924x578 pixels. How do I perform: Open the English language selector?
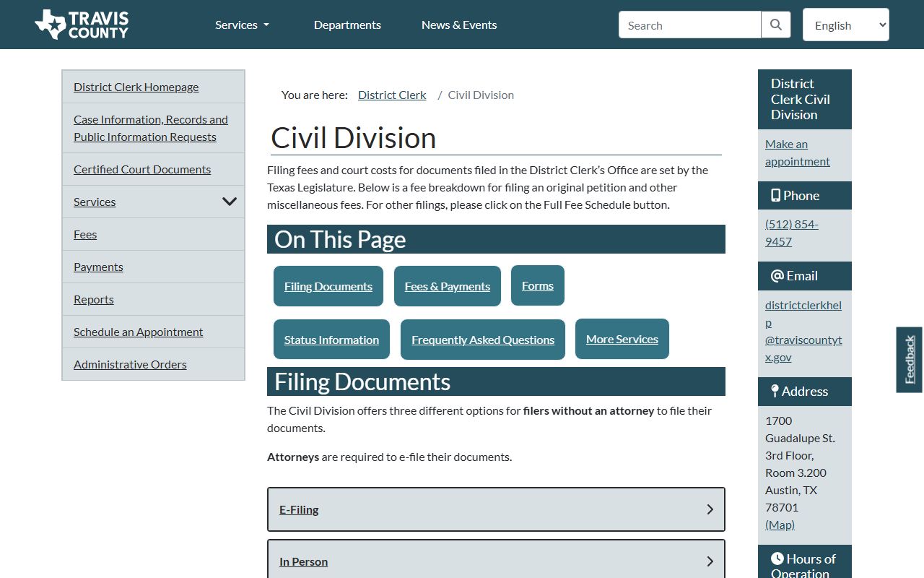(845, 25)
